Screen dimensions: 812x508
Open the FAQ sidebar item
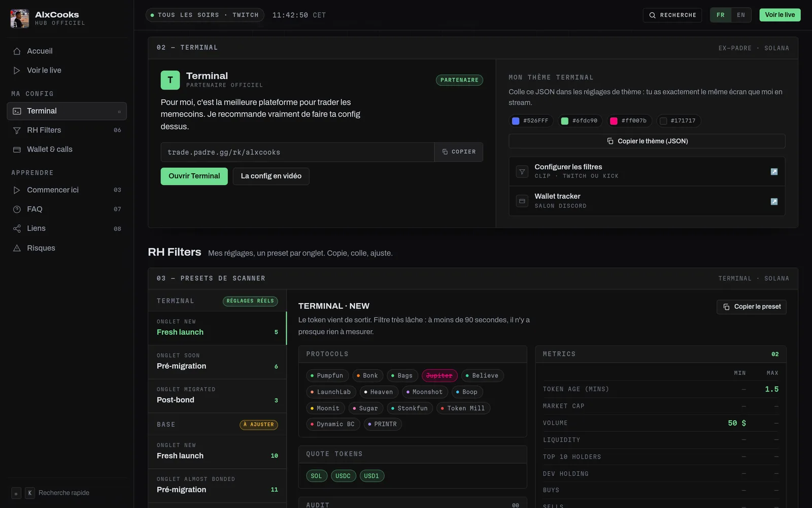click(66, 209)
